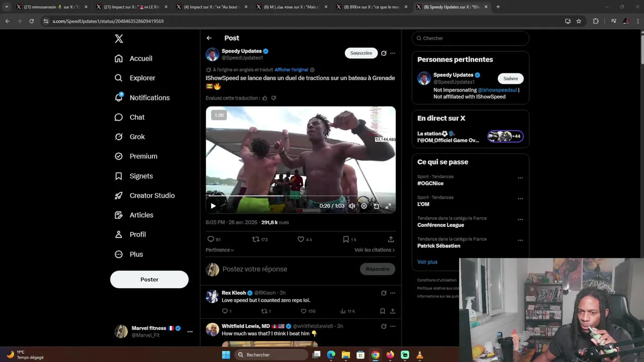
Task: Click Souscrire subscribe button
Action: [361, 53]
